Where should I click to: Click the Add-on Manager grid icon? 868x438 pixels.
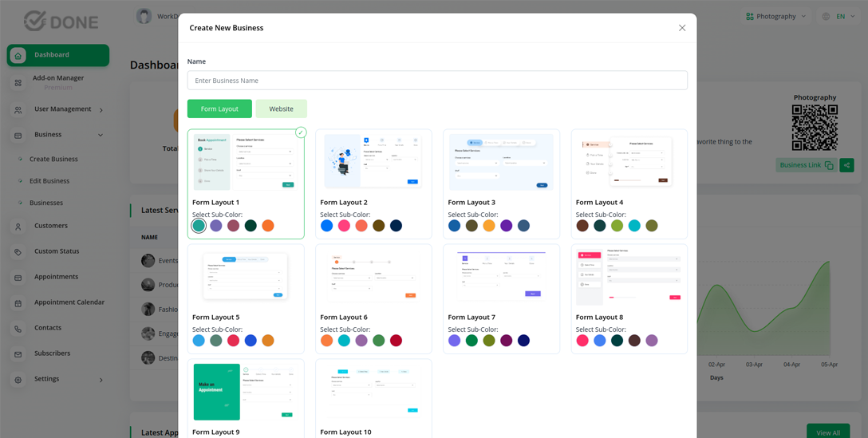[18, 82]
